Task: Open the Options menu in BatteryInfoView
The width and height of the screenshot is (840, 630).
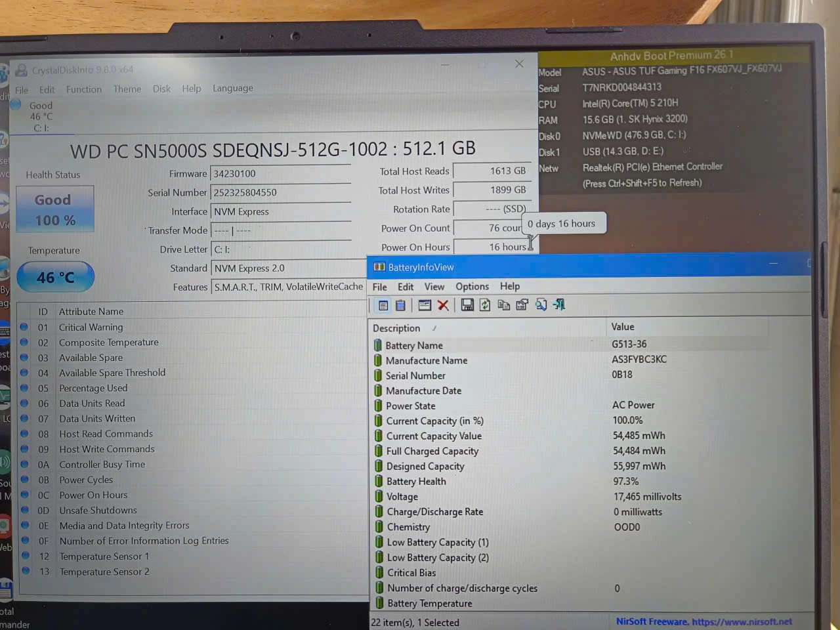Action: [472, 286]
